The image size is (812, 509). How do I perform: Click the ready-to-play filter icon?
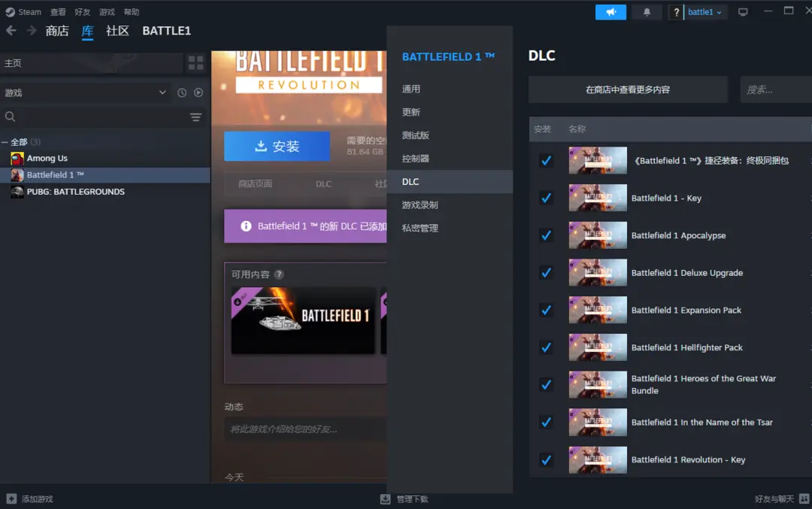tap(198, 92)
